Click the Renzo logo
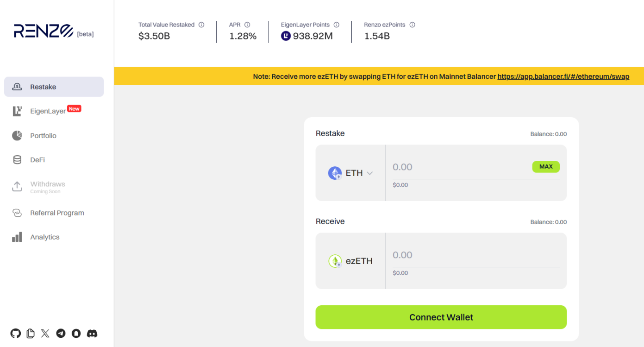 tap(44, 31)
